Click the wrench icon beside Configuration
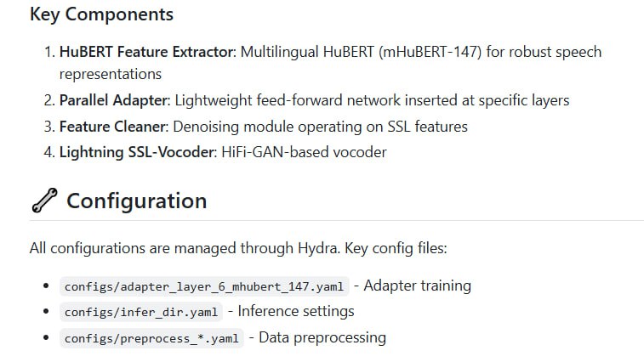Viewport: 644px width, 362px height. click(43, 201)
